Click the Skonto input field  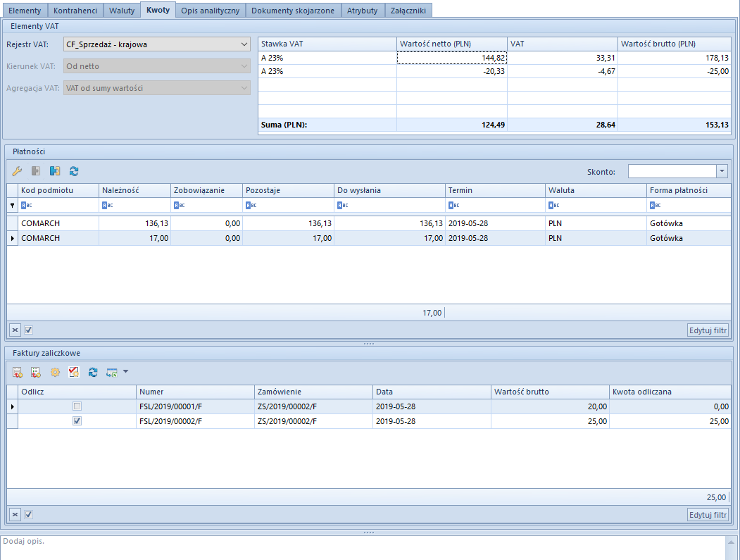pyautogui.click(x=672, y=171)
